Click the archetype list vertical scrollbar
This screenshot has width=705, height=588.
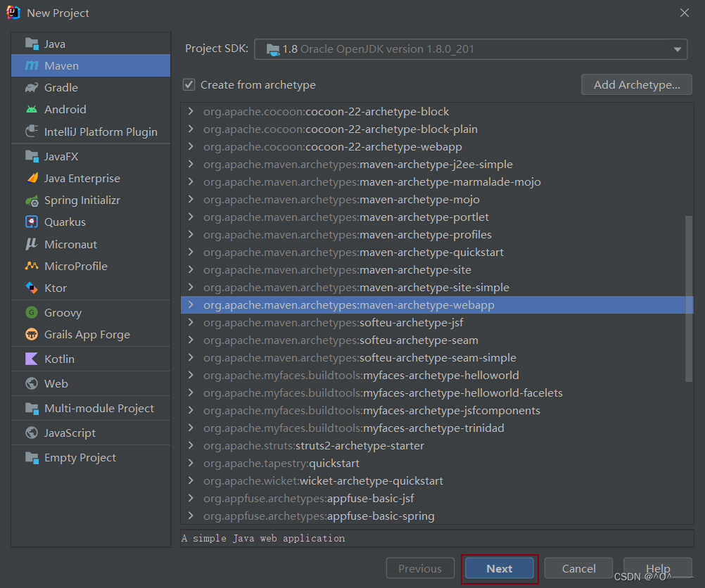coord(688,299)
